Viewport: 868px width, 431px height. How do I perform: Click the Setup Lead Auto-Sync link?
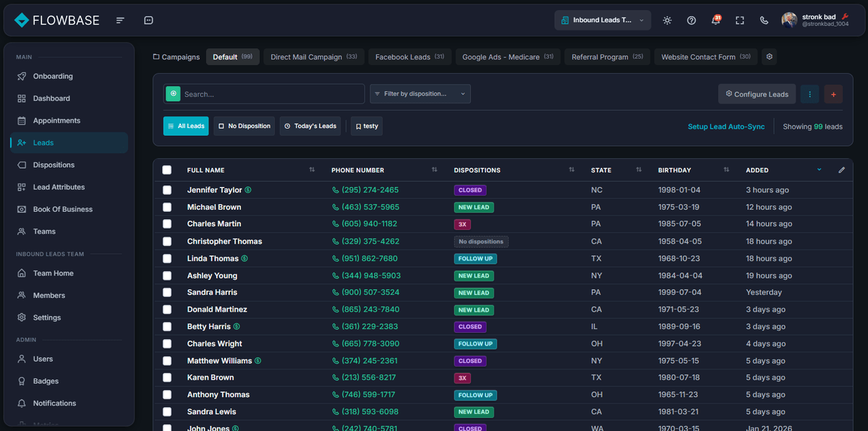[726, 127]
